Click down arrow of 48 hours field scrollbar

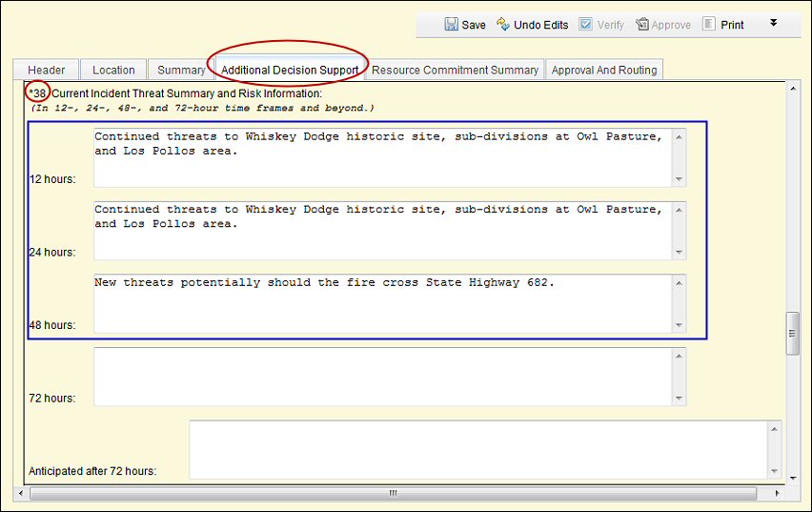[679, 325]
